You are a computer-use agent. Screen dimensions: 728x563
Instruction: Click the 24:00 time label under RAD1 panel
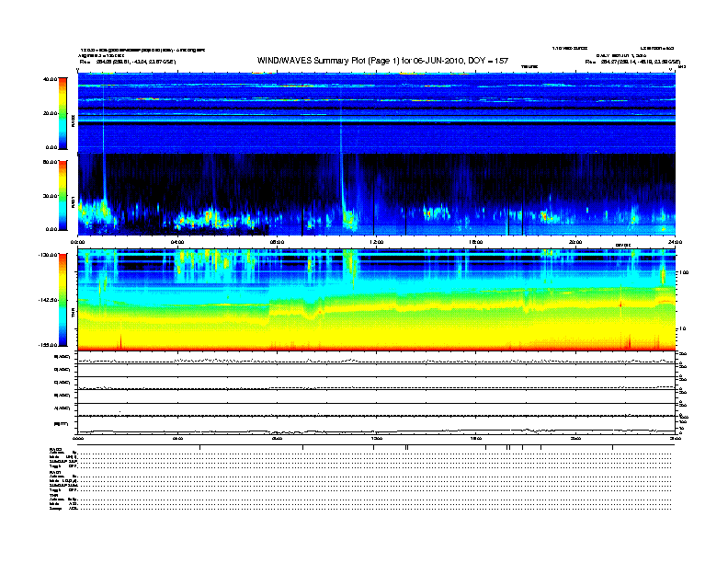click(675, 242)
